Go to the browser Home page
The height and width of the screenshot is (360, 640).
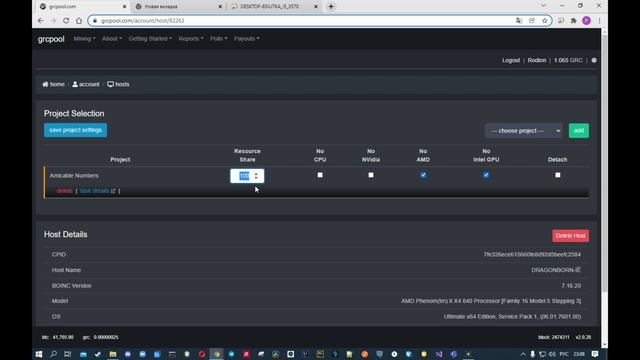[79, 20]
